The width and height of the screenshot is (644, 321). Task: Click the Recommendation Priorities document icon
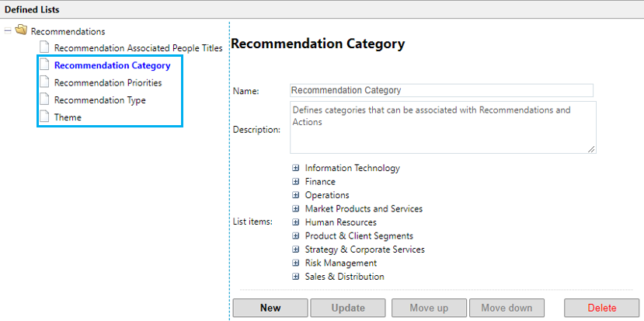(44, 82)
